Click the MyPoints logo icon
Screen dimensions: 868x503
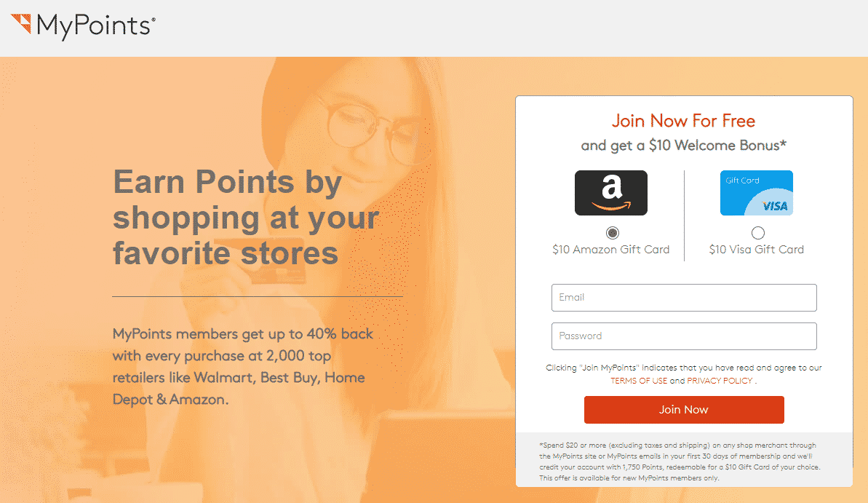(21, 24)
